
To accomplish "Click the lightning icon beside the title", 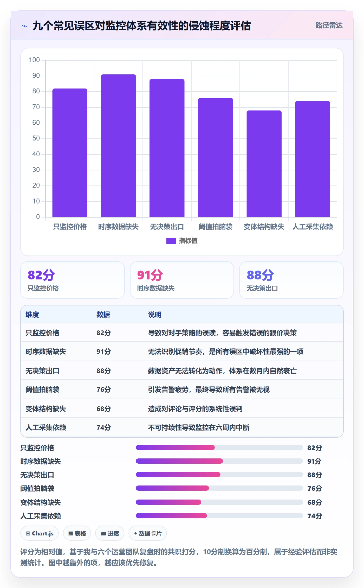I will [25, 26].
